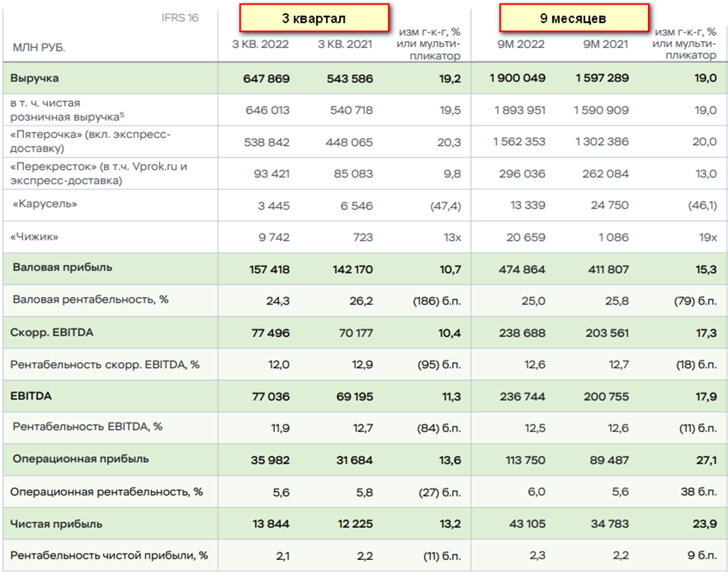Click value 1 562 353

click(x=519, y=142)
